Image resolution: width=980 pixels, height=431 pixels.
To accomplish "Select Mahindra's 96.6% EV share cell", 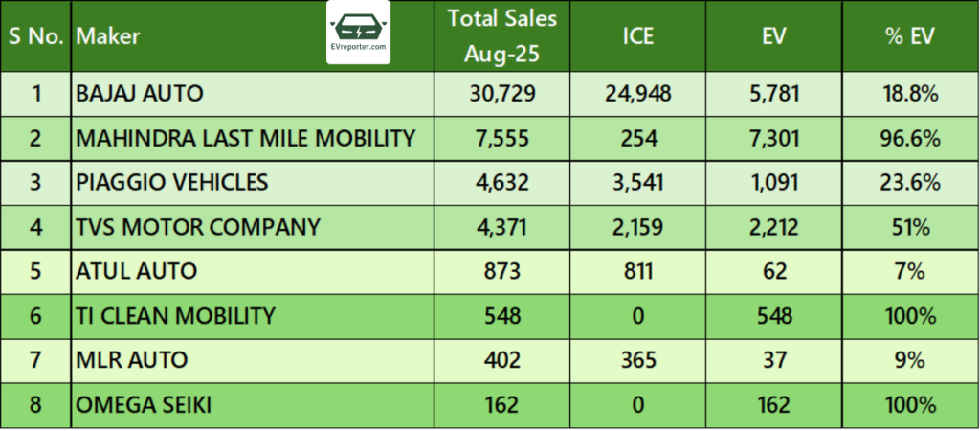I will point(910,139).
